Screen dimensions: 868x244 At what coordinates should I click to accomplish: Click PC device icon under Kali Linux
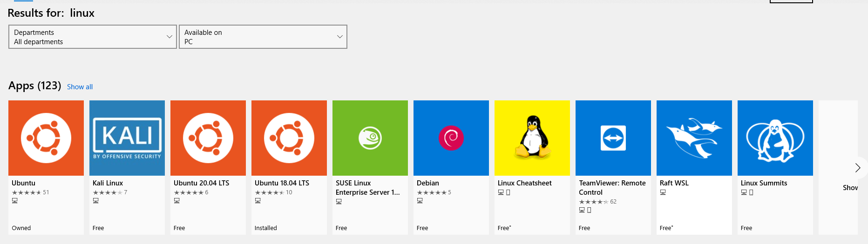96,201
